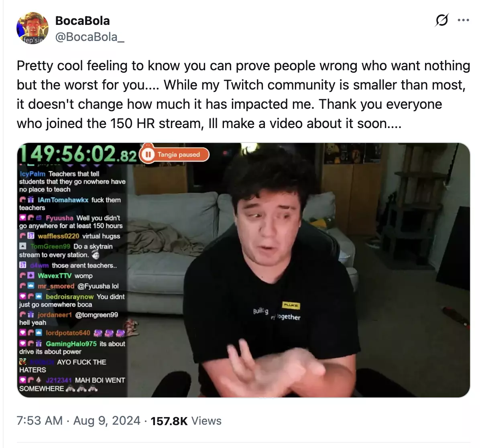Click IcyPalm's username in chat
Screen dimensions: 480x448
[x=33, y=174]
